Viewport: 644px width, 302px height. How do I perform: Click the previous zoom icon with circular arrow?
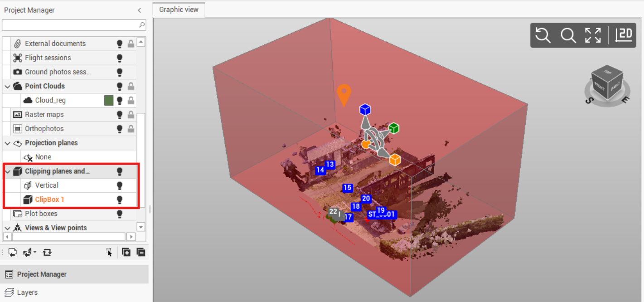click(543, 35)
